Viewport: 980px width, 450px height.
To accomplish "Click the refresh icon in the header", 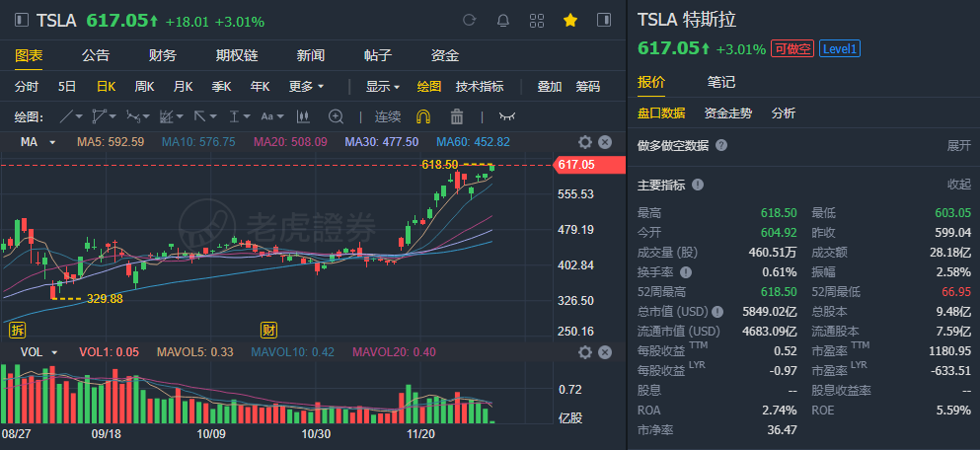I will click(470, 21).
